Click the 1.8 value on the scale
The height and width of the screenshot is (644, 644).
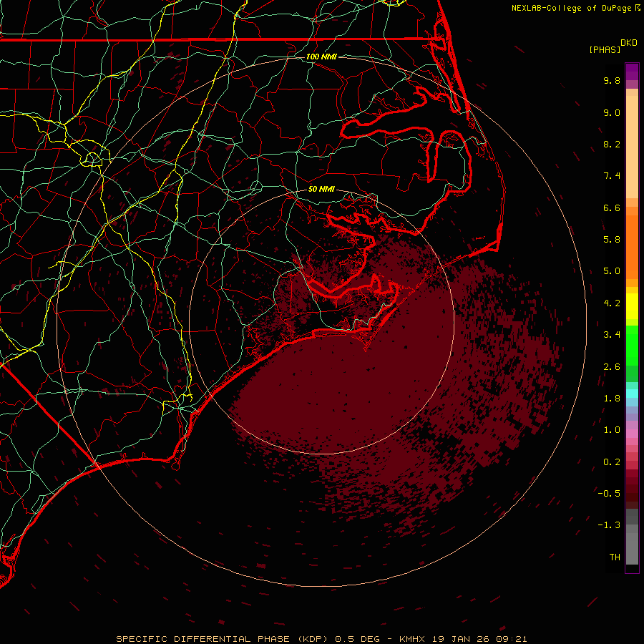tap(612, 399)
